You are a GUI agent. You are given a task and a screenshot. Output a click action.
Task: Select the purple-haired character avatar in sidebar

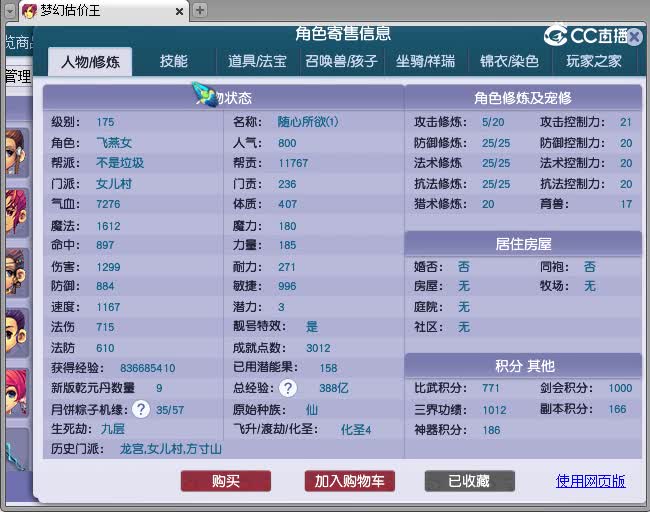(17, 333)
